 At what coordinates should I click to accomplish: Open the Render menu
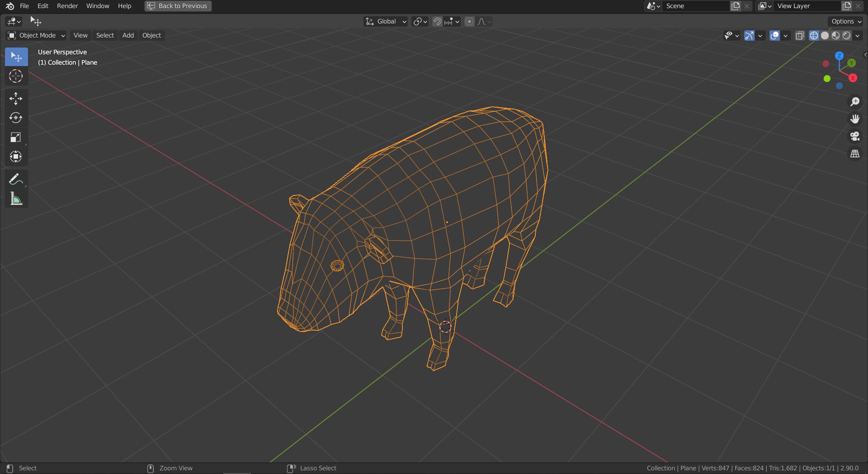pyautogui.click(x=67, y=6)
